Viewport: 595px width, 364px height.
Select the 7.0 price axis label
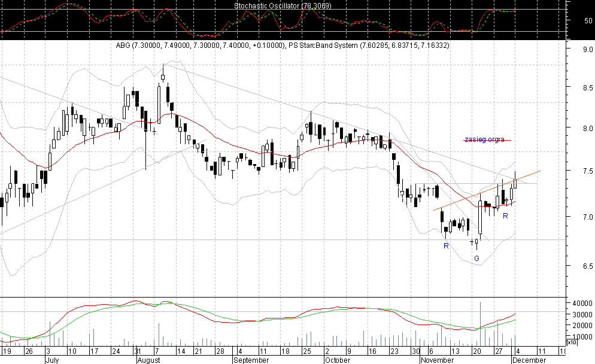click(588, 217)
